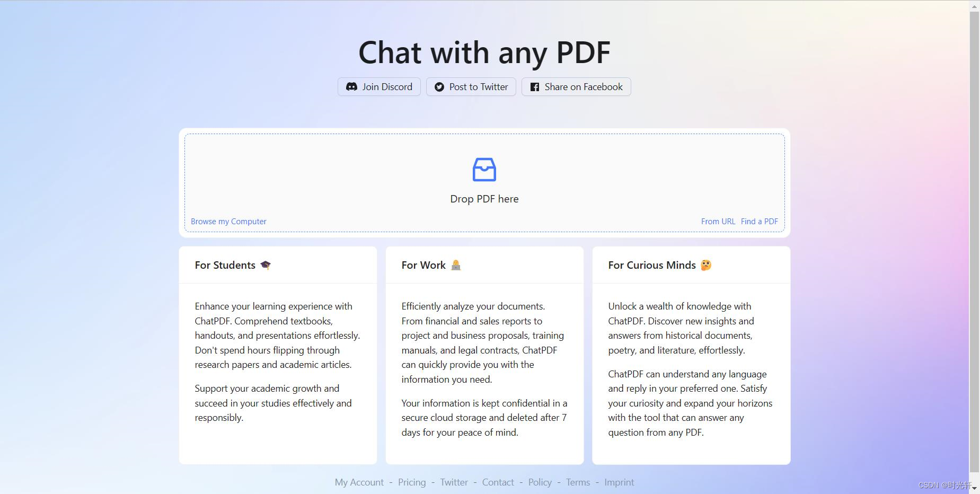Click the scrollbar down arrow
The image size is (980, 494).
[974, 488]
